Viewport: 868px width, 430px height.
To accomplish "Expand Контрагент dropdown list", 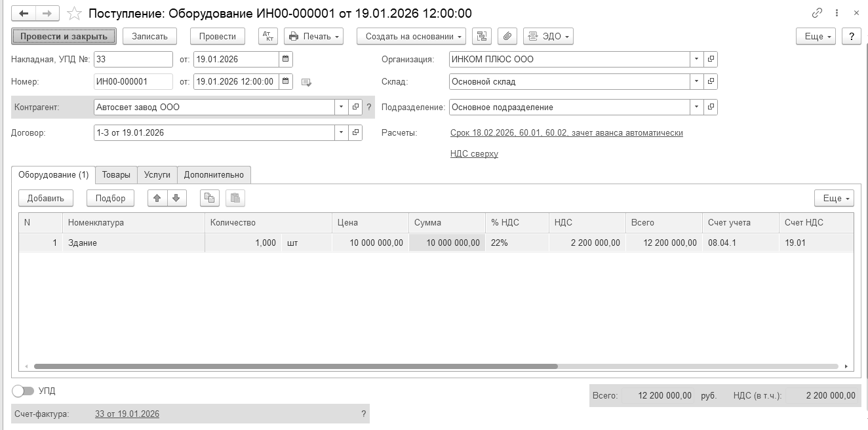I will pos(341,107).
